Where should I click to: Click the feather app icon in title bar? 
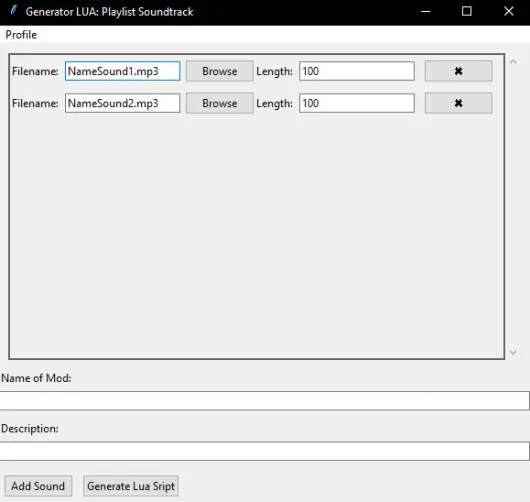coord(13,10)
